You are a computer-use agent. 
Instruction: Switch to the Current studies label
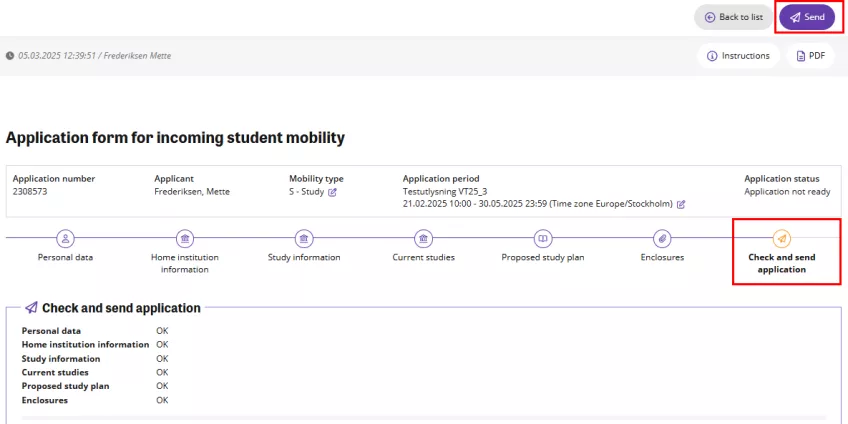coord(423,258)
